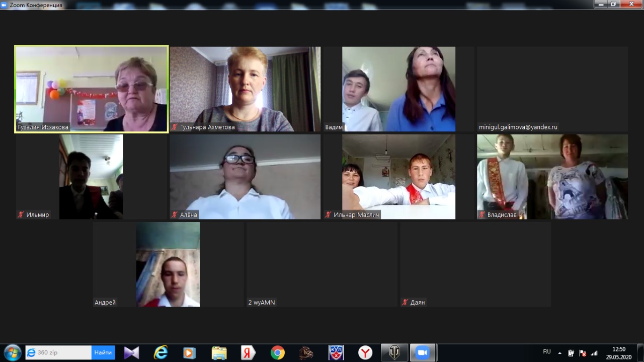Screen dimensions: 644x362
Task: Select Гузалия Исхакова's video tile
Action: [x=92, y=89]
